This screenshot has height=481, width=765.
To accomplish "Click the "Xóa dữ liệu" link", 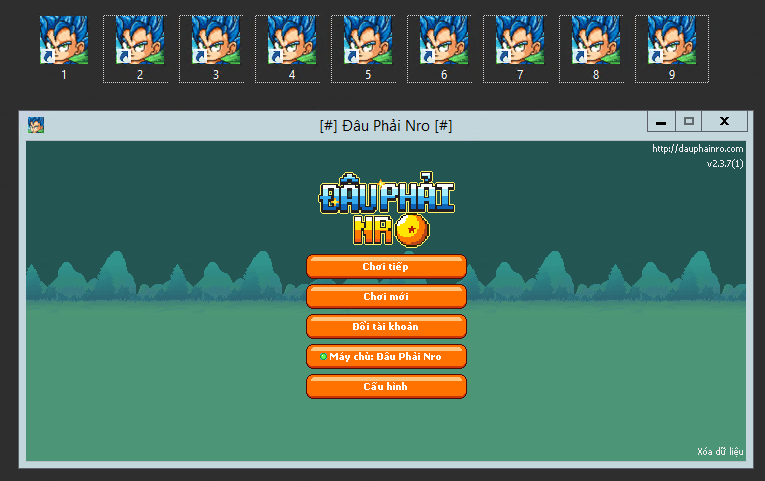I will pos(720,451).
